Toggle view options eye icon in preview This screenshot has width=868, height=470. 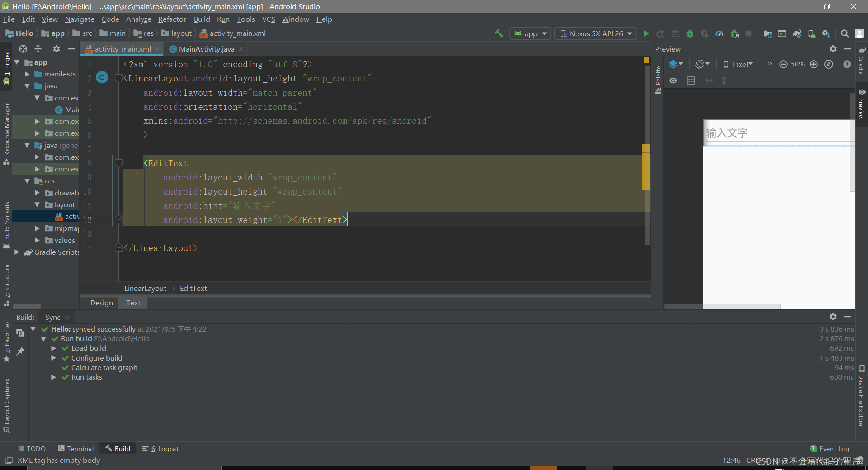[673, 81]
